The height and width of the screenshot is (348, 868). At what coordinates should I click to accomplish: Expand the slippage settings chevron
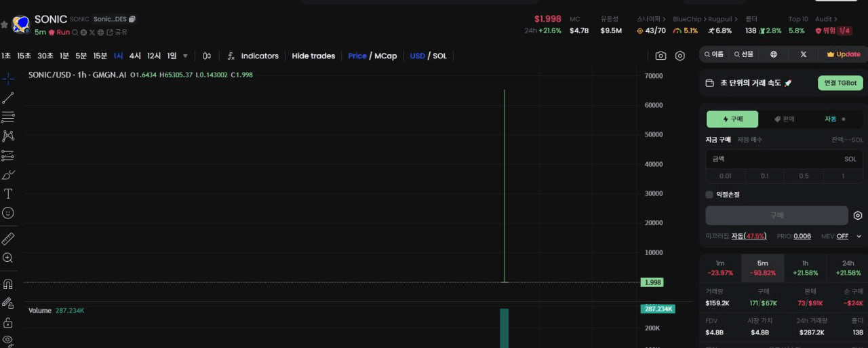[x=859, y=236]
